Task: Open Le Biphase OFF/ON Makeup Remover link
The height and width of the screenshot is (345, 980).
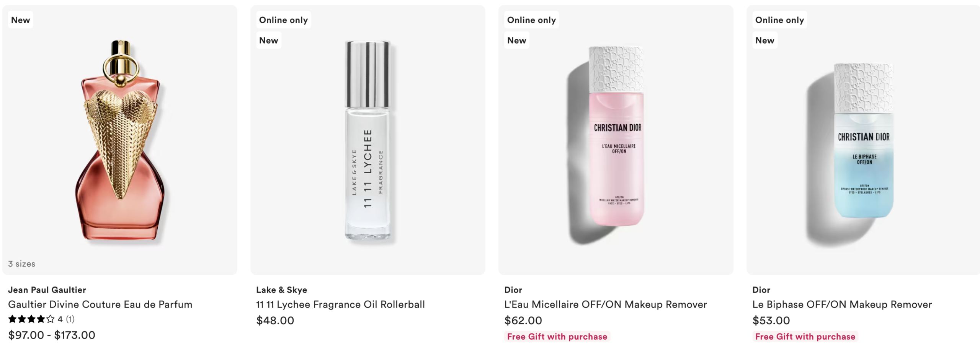Action: click(x=842, y=304)
